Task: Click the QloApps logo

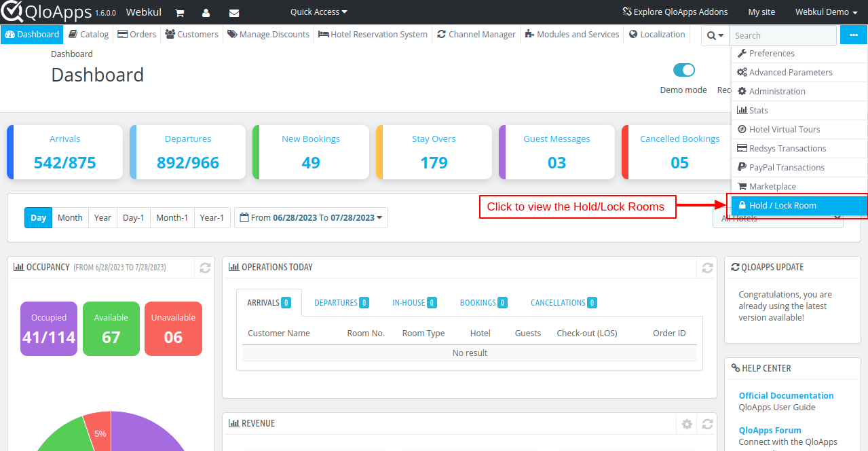Action: (x=46, y=12)
